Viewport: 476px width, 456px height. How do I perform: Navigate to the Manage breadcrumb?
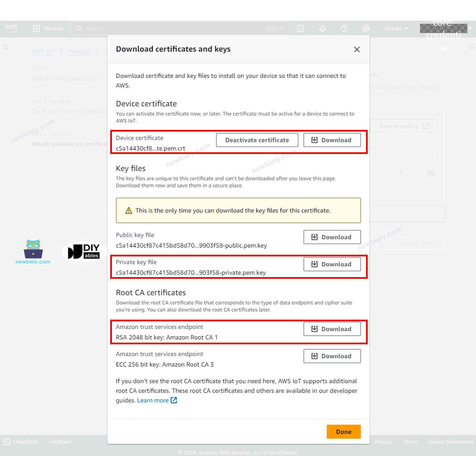click(x=79, y=51)
